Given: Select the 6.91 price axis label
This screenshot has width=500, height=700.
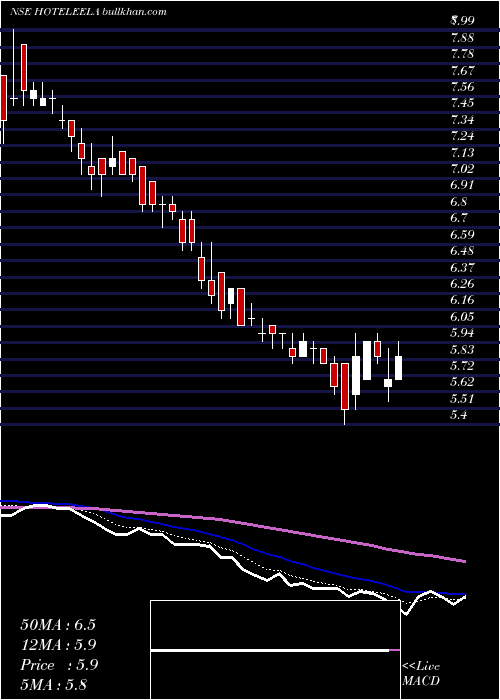Looking at the screenshot, I should 462,185.
